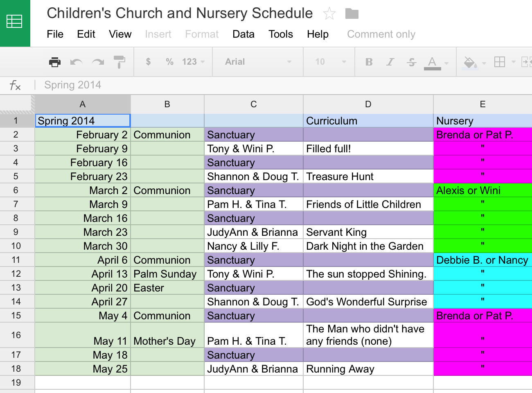The width and height of the screenshot is (532, 393).
Task: Expand borders dropdown arrow
Action: 513,62
